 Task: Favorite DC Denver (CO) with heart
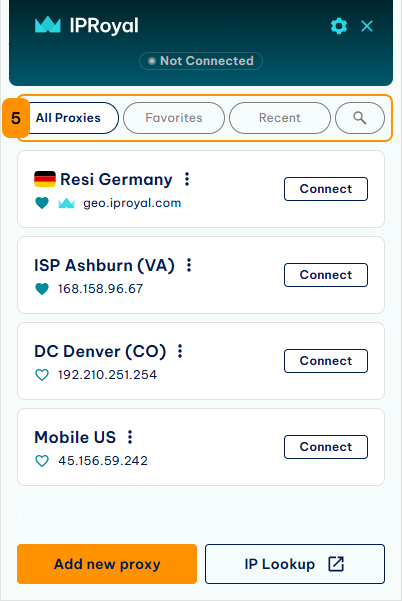tap(42, 374)
